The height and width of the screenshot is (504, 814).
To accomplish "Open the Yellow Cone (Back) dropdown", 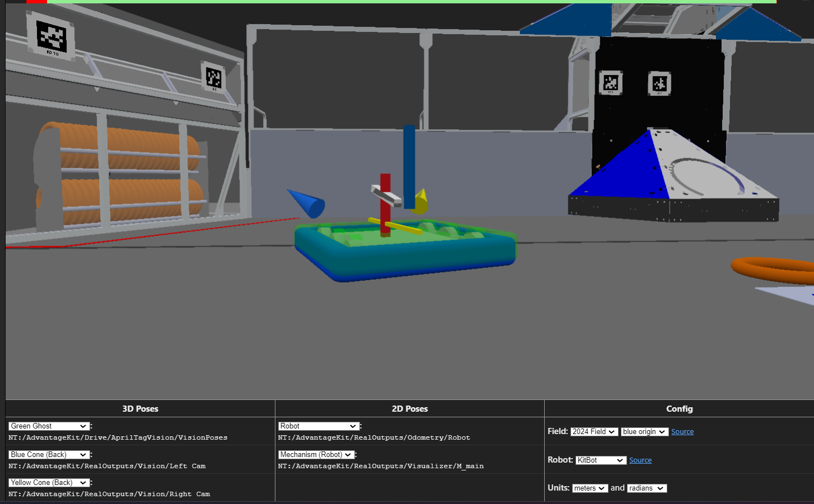I will pos(48,482).
